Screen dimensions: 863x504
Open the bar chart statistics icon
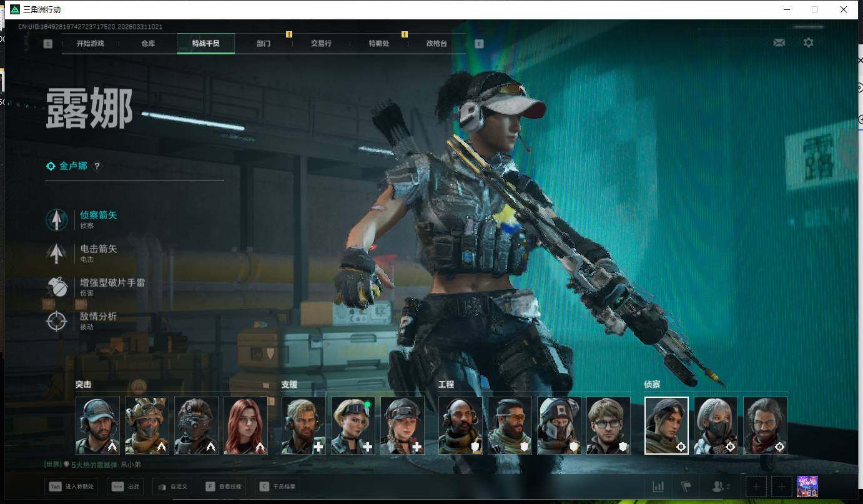[x=658, y=487]
